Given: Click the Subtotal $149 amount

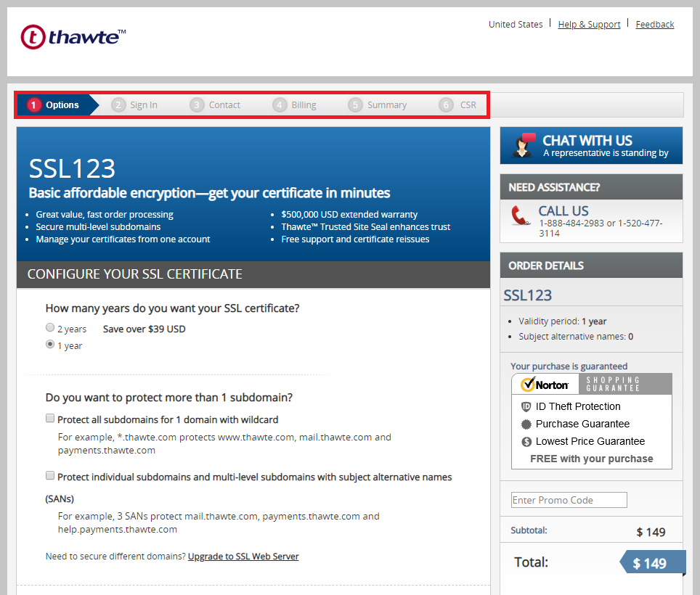Looking at the screenshot, I should tap(651, 532).
